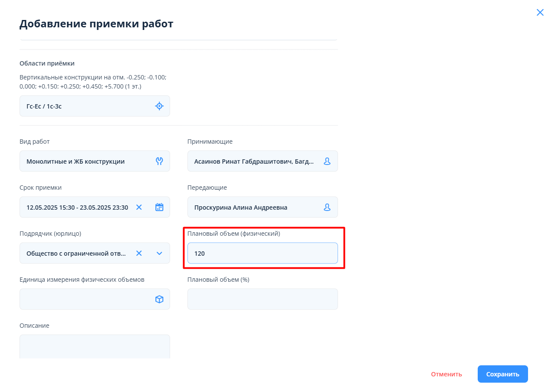Expand the Подрядчик (юрлицо) dropdown chevron

[x=159, y=253]
